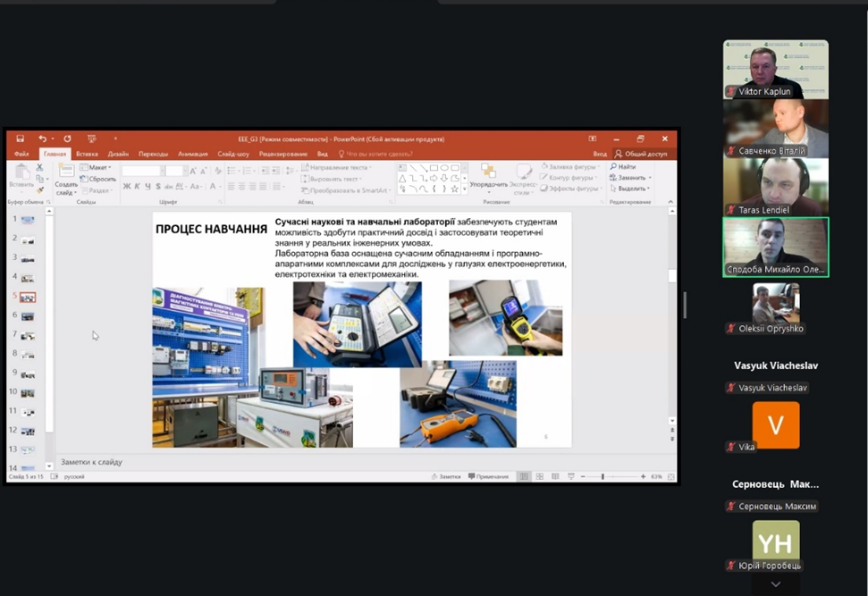
Task: Click the Undo arrow icon
Action: (42, 139)
